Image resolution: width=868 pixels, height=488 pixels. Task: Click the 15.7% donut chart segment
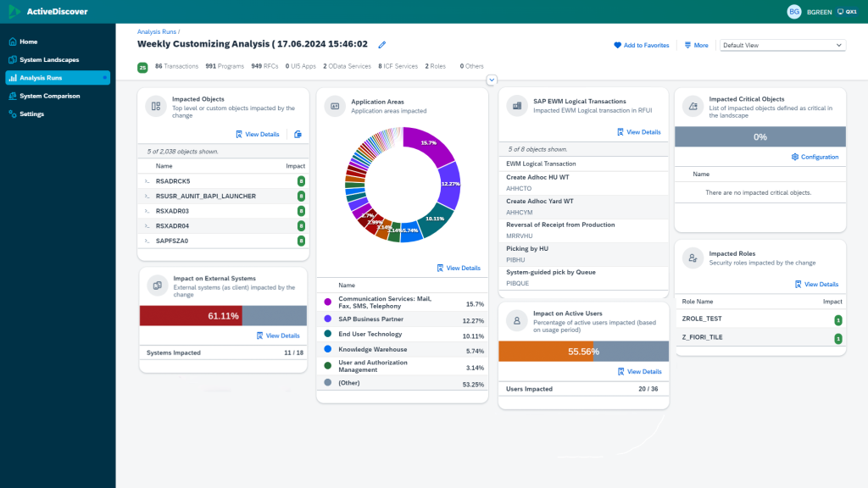click(429, 144)
